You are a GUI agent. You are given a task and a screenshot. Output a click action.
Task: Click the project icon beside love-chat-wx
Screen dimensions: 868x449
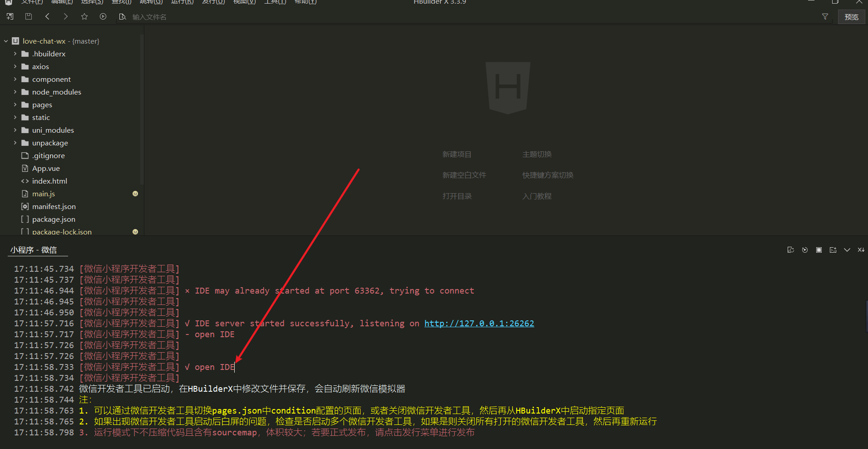(x=15, y=41)
